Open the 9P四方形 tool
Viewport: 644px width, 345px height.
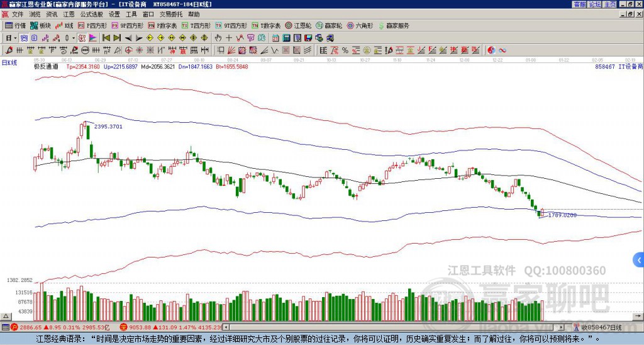pyautogui.click(x=127, y=26)
